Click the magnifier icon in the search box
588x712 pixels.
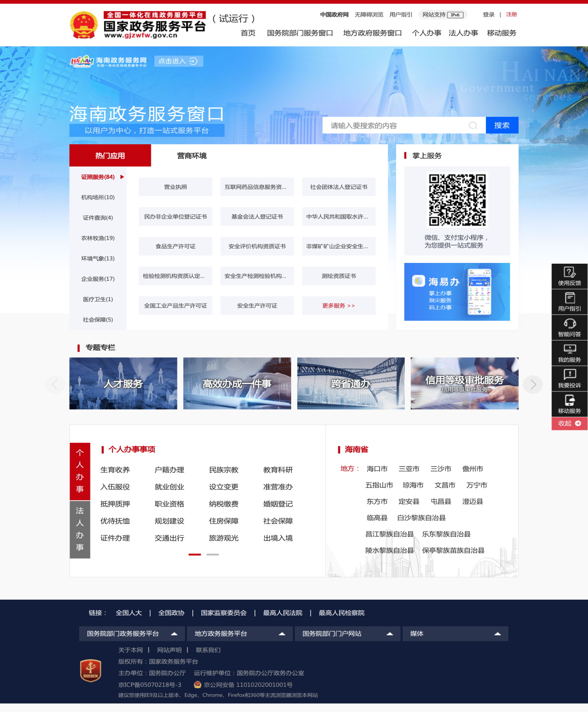pos(473,125)
